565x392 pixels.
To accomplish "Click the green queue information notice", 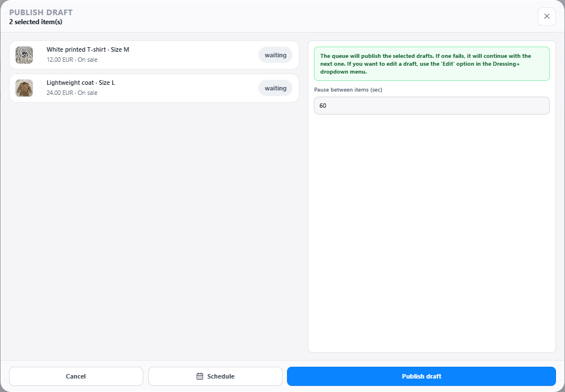I will 432,64.
